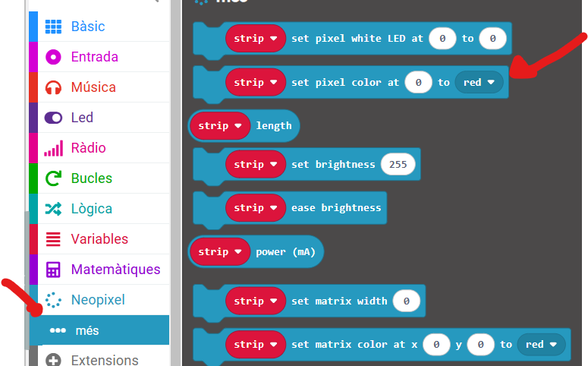Open the Neopixel category
The height and width of the screenshot is (366, 588).
click(x=97, y=300)
